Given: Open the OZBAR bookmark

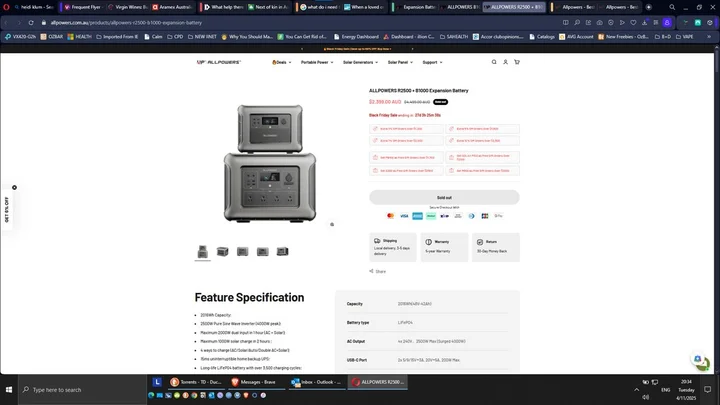Looking at the screenshot, I should pyautogui.click(x=52, y=36).
